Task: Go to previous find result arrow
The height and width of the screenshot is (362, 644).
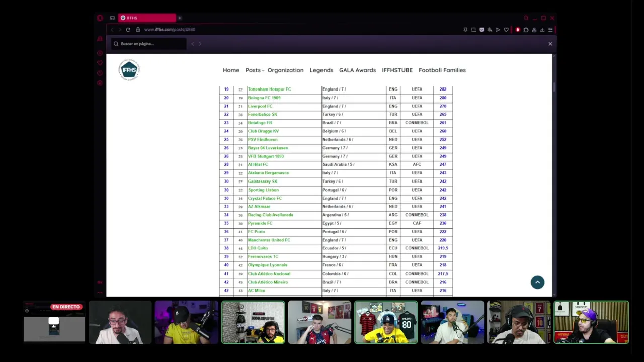Action: 193,44
